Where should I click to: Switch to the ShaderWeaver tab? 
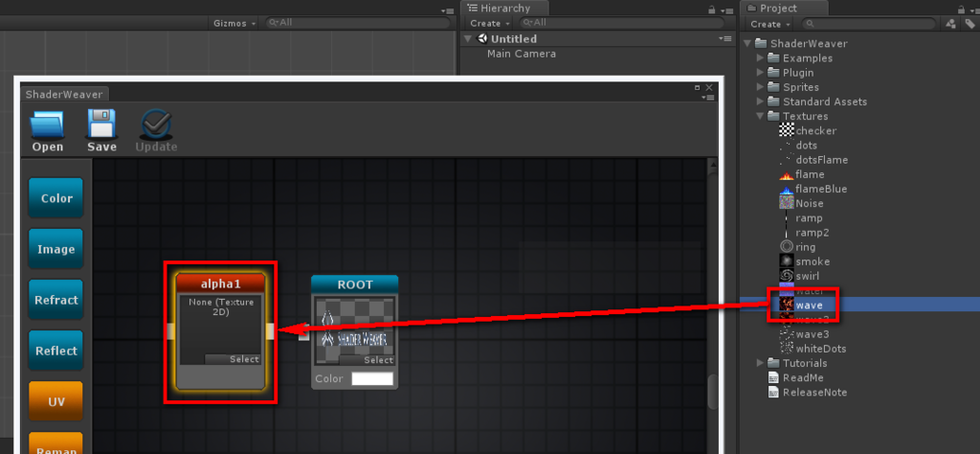pyautogui.click(x=65, y=94)
